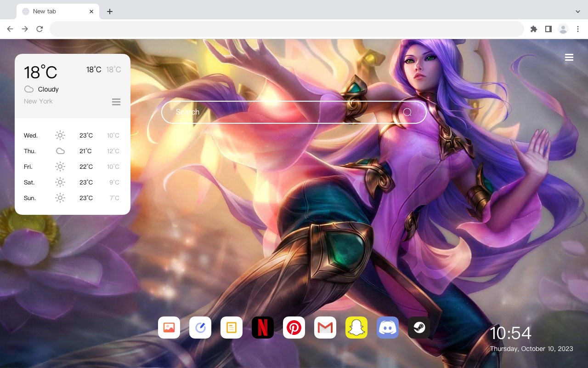Open the Pinterest shortcut

point(294,328)
